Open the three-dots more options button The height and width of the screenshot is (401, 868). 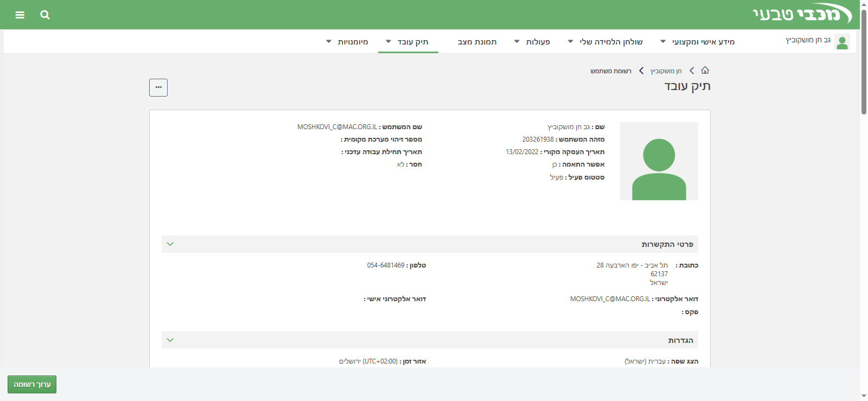[158, 87]
